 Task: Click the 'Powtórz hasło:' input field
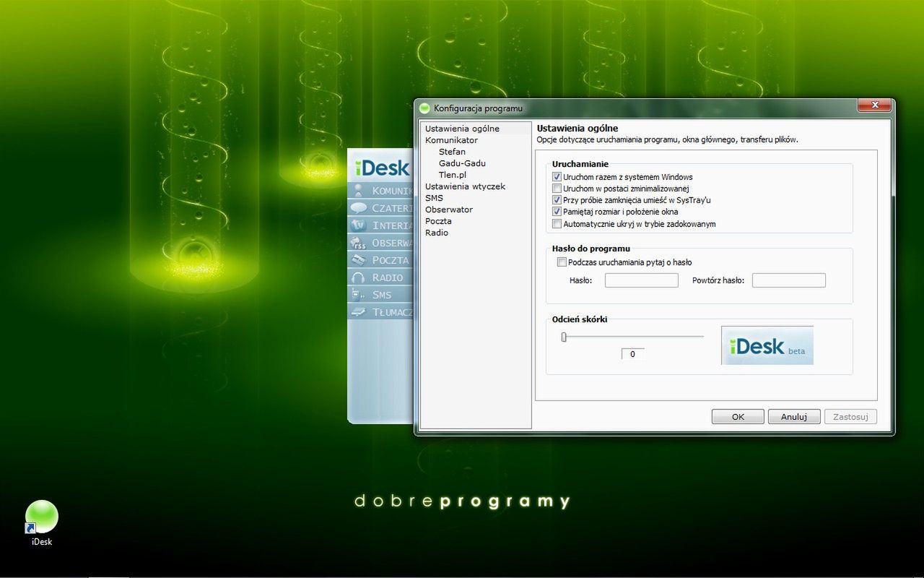tap(789, 280)
